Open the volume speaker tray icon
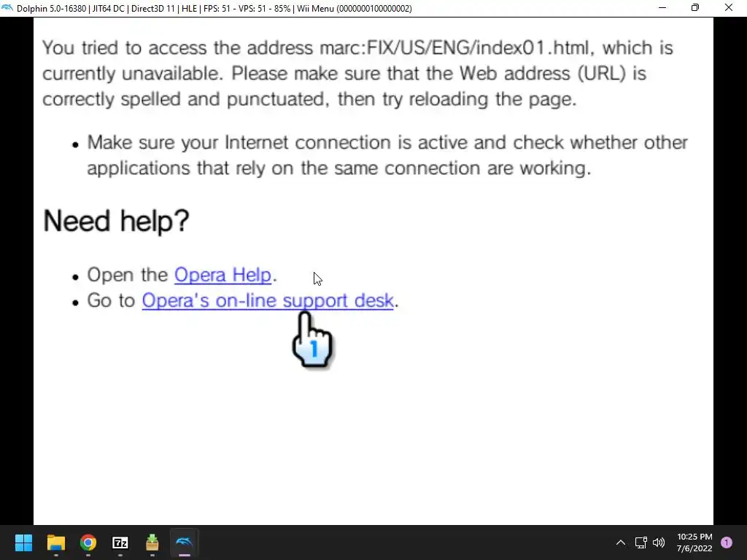 (x=659, y=542)
